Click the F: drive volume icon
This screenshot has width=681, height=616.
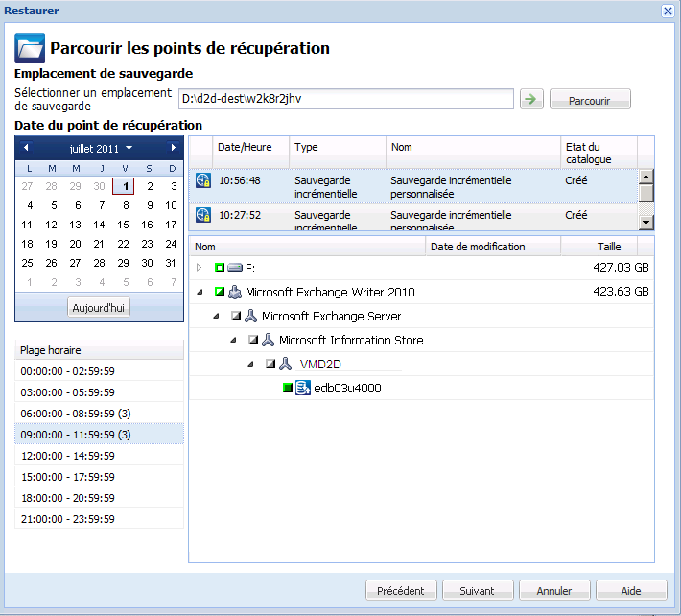pyautogui.click(x=235, y=268)
